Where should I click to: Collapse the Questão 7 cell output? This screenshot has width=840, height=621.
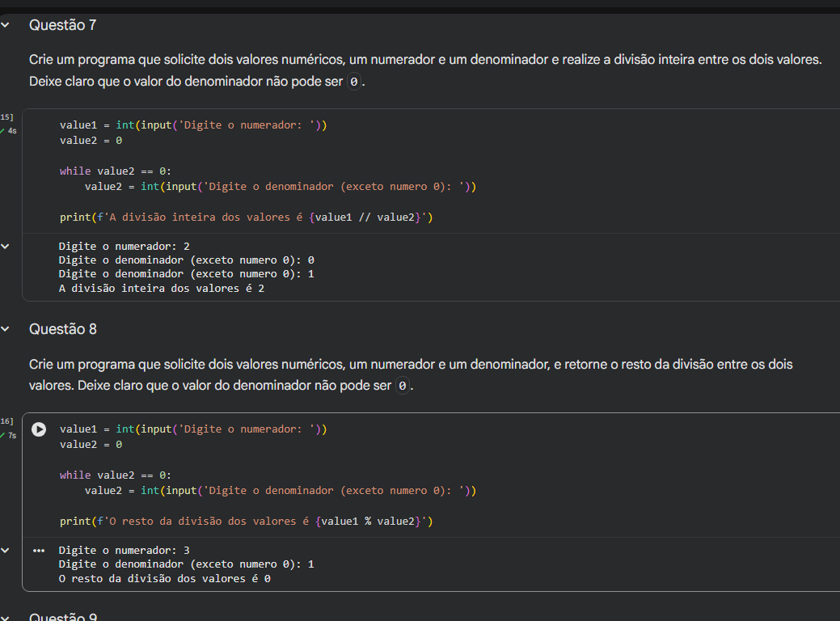(x=6, y=247)
